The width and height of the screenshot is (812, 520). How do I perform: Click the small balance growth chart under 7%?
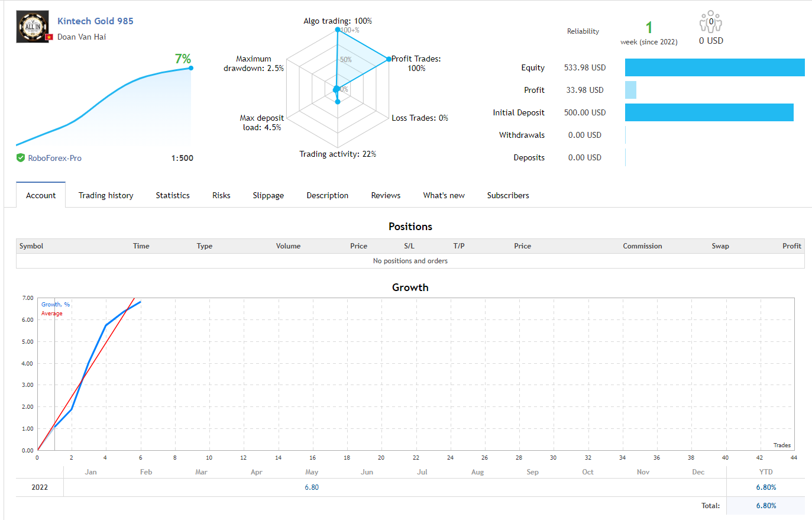[104, 106]
